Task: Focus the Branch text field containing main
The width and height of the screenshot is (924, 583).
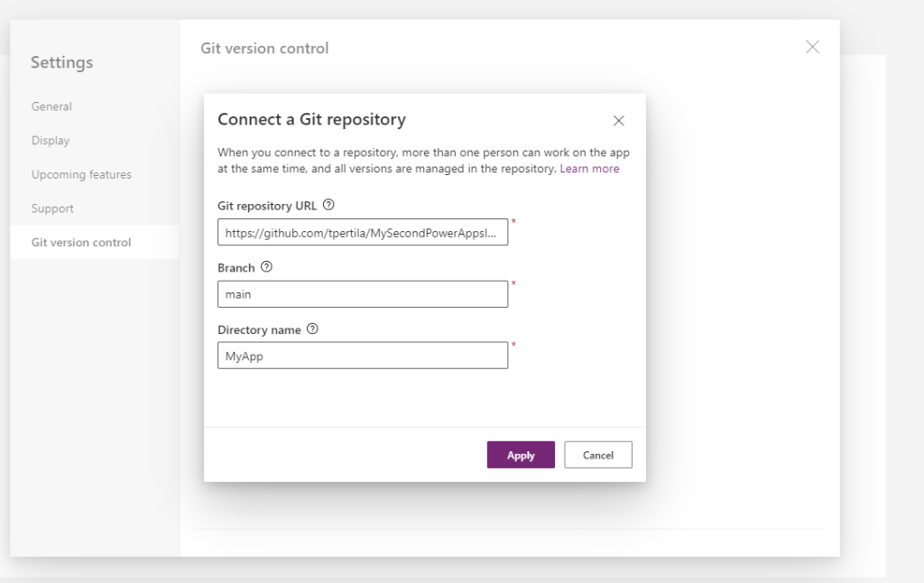Action: [x=362, y=294]
